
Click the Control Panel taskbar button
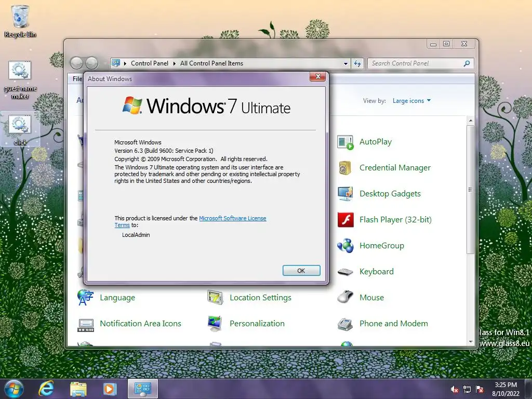(x=142, y=389)
